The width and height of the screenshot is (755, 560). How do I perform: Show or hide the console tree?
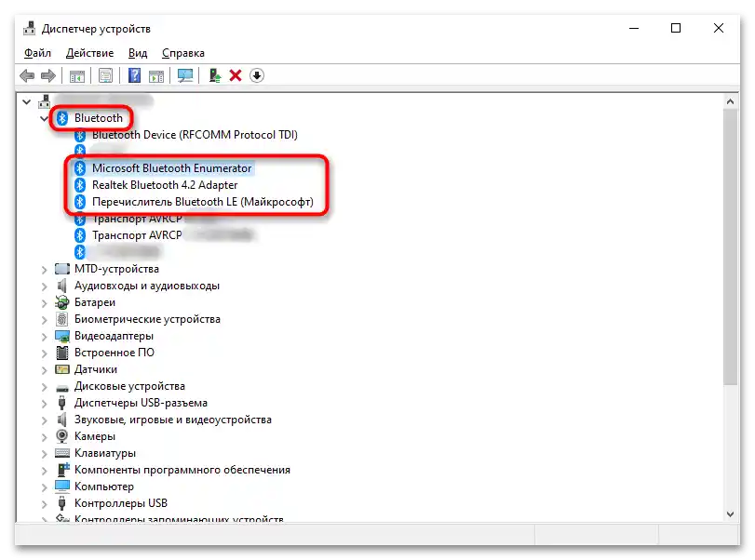pos(77,75)
